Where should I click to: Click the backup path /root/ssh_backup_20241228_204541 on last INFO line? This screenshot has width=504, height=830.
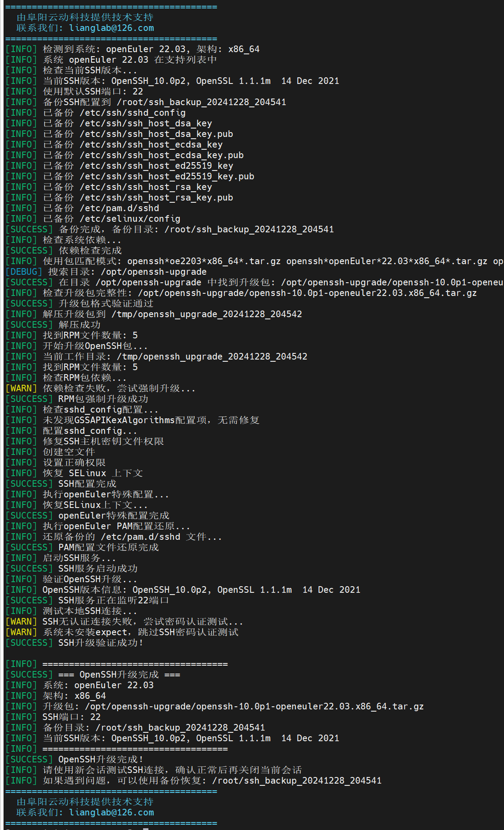click(x=297, y=781)
